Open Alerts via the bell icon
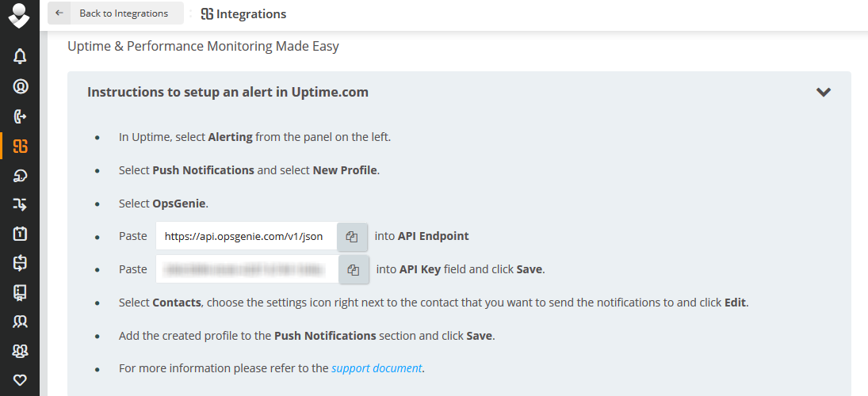 (x=20, y=56)
